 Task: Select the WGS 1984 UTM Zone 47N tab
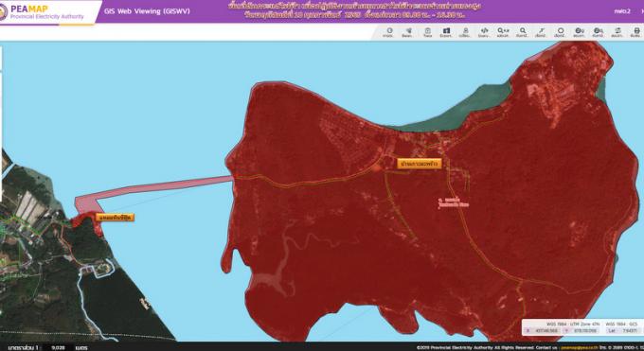[573, 324]
